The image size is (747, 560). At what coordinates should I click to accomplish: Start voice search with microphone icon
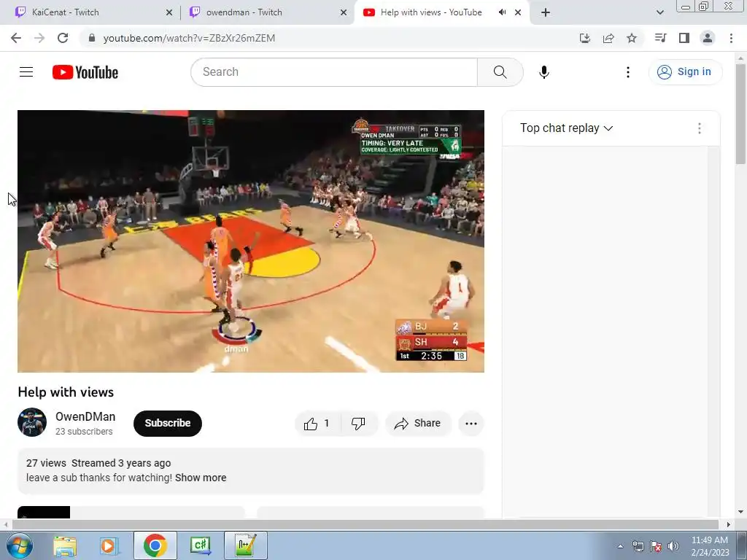[x=544, y=72]
